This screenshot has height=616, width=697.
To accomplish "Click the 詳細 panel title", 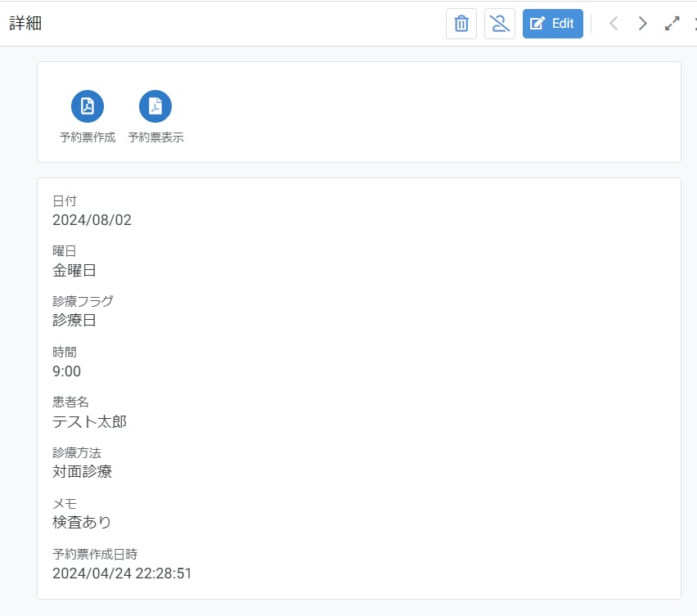I will point(26,23).
